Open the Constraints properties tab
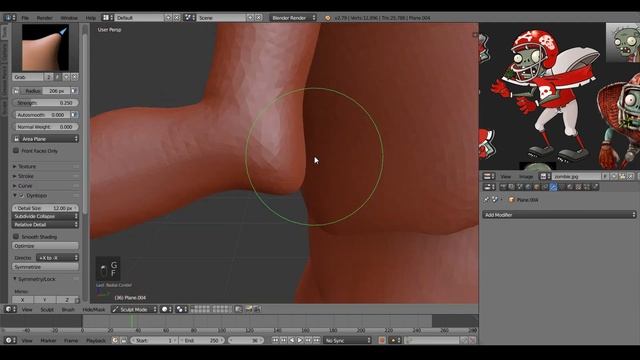 pos(545,187)
